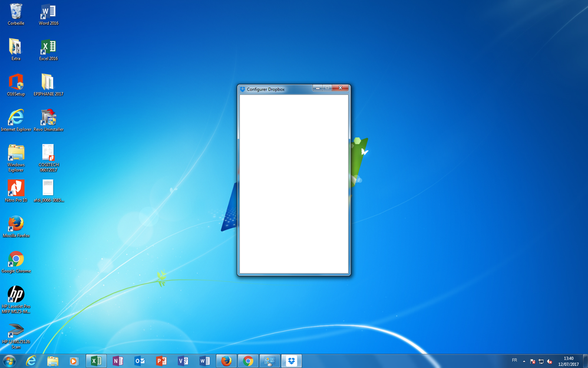Viewport: 588px width, 368px height.
Task: Open the Revo Uninstaller desktop shortcut
Action: [x=48, y=118]
